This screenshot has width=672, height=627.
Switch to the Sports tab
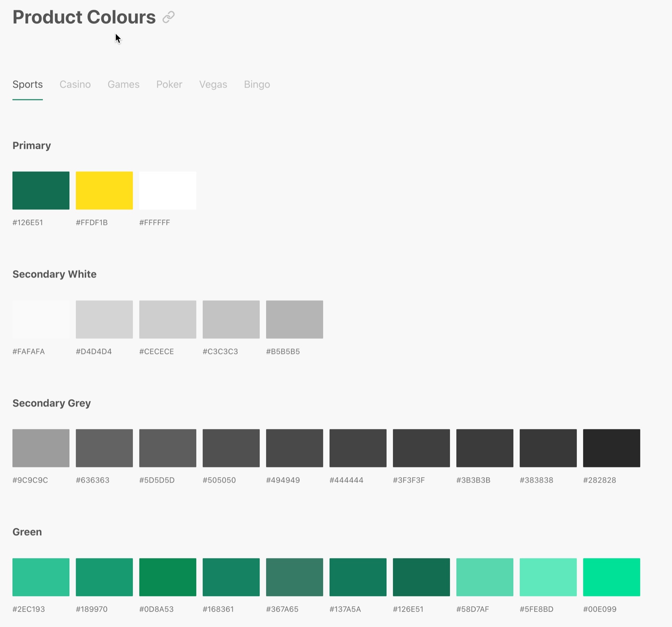(x=28, y=84)
